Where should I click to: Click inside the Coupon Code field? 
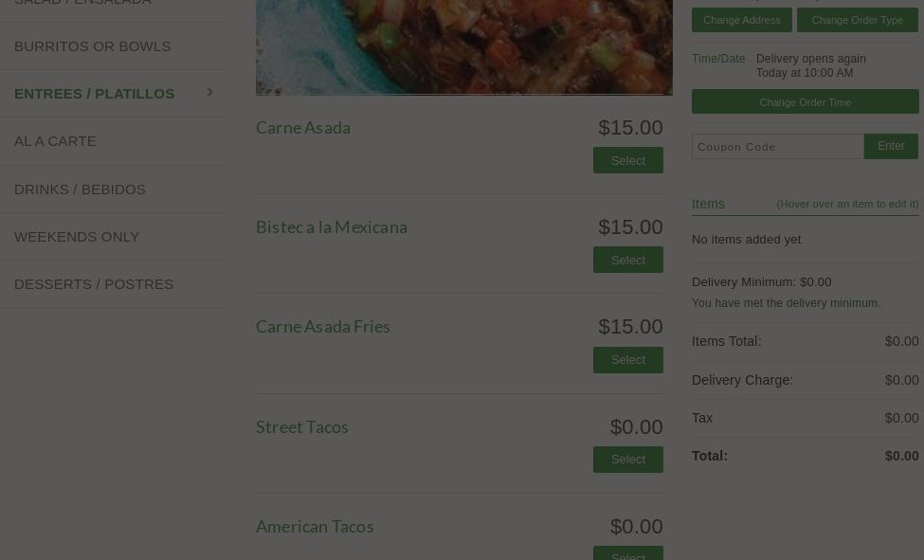tap(777, 146)
